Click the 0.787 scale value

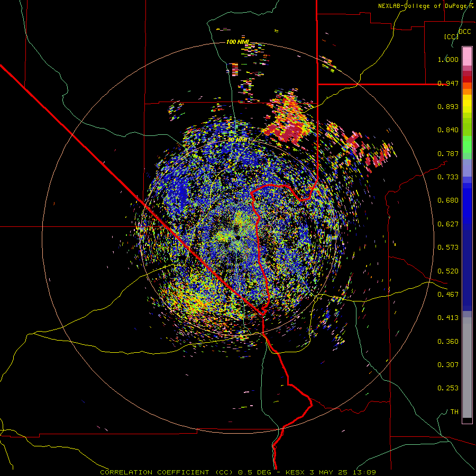[x=448, y=153]
